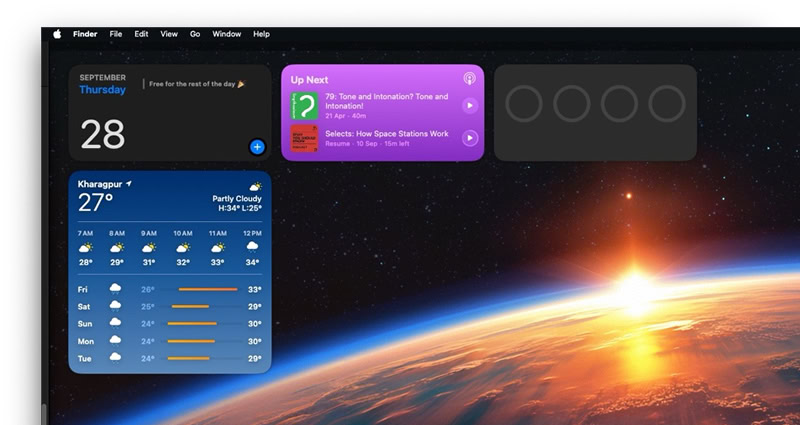Screen dimensions: 800x425
Task: Click SEPTEMBER in the calendar widget
Action: coord(103,78)
